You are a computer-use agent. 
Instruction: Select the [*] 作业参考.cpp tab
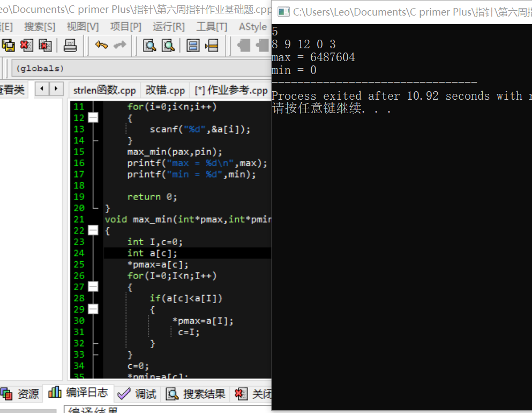click(231, 90)
